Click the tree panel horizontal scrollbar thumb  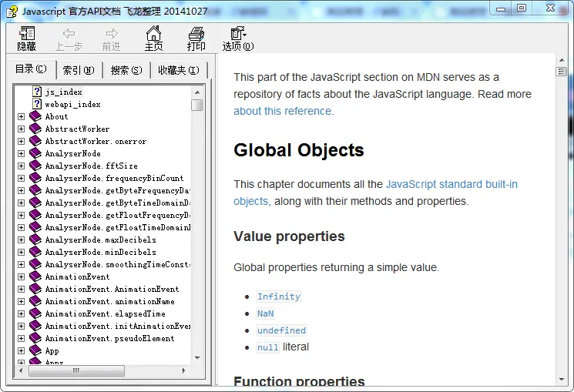[x=76, y=370]
